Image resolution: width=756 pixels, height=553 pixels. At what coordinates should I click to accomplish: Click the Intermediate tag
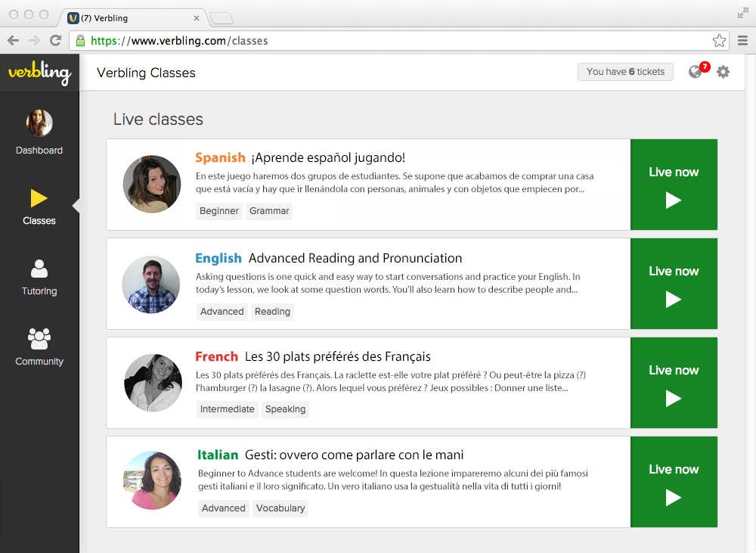(227, 409)
